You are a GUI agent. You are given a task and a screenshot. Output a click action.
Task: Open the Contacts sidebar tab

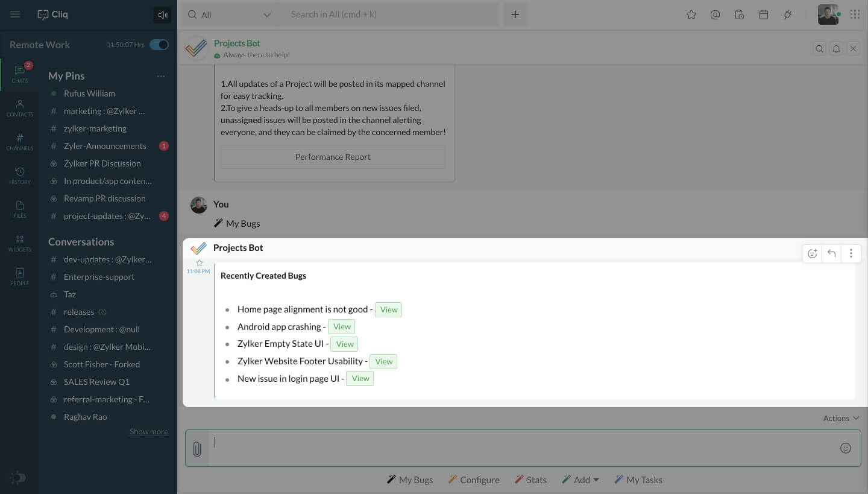[19, 108]
